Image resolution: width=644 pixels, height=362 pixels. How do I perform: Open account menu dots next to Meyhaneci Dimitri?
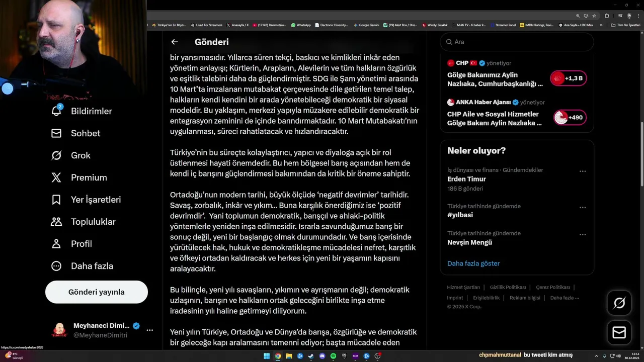click(x=149, y=330)
